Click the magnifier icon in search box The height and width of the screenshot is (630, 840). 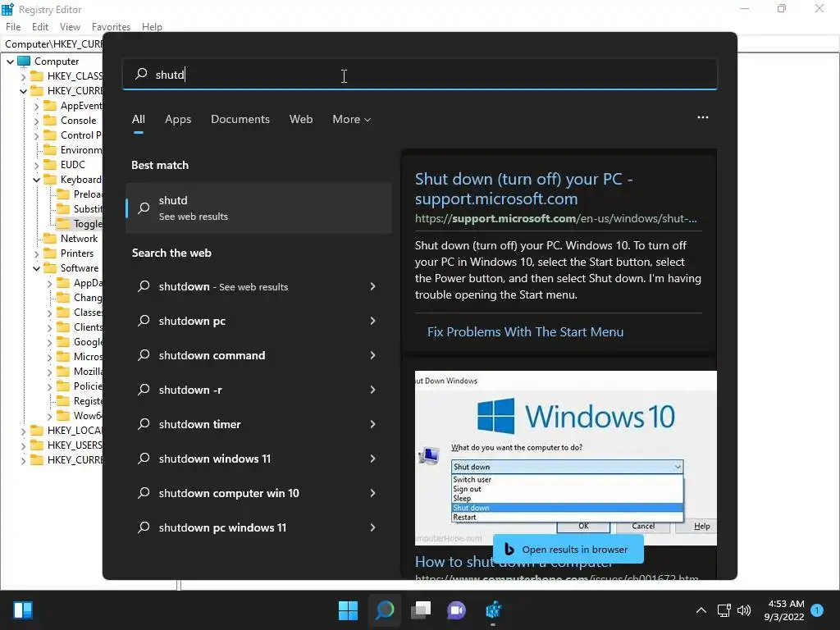coord(141,74)
